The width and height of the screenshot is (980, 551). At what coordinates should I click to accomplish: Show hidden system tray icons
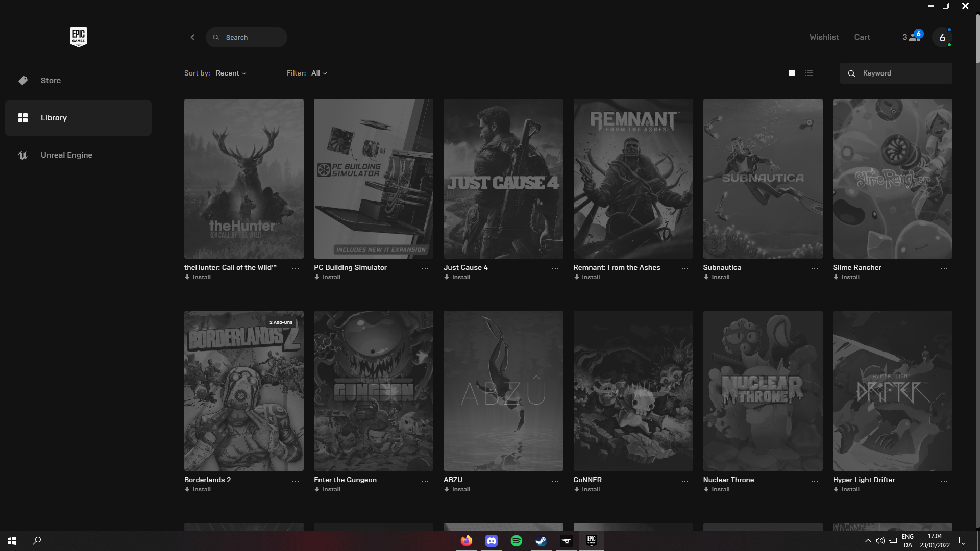tap(868, 541)
